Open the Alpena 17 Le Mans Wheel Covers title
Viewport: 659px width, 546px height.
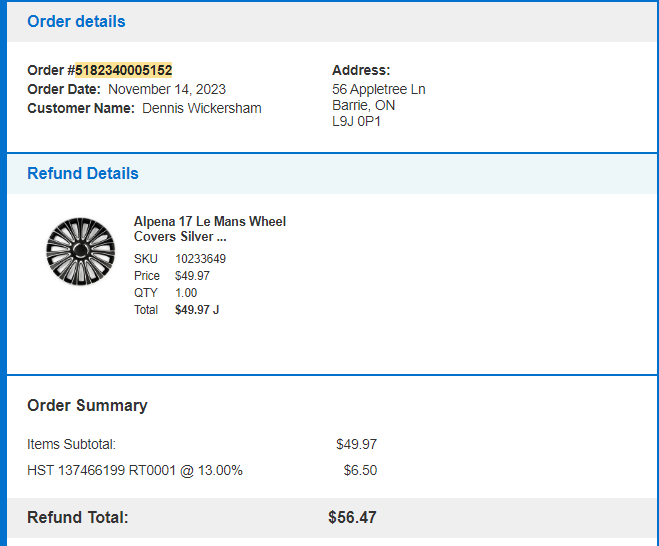(x=210, y=229)
